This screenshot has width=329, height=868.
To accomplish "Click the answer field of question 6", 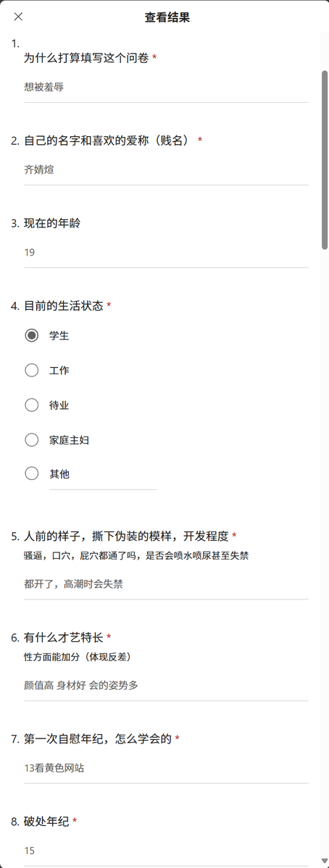I will coord(166,686).
